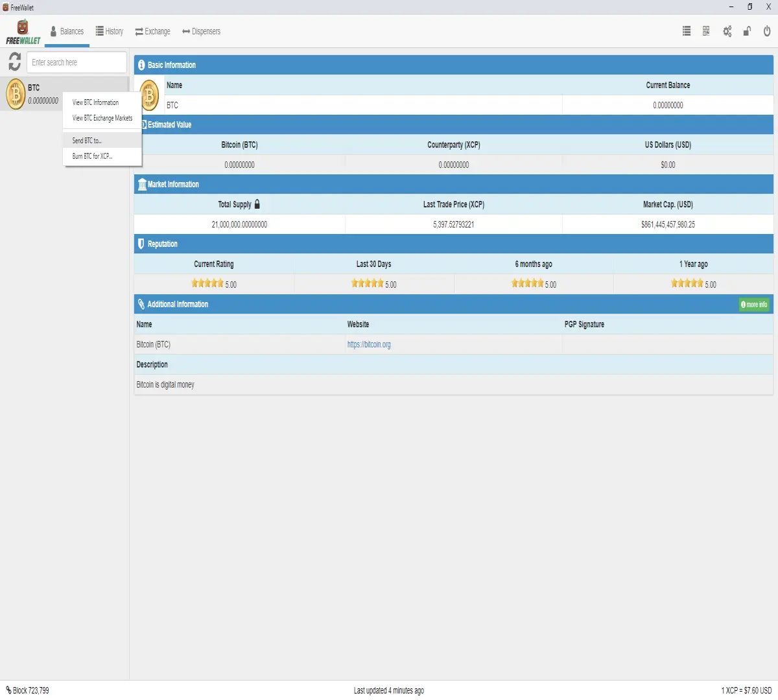Click the shield icon in Reputation header
This screenshot has width=778, height=700.
tap(141, 244)
